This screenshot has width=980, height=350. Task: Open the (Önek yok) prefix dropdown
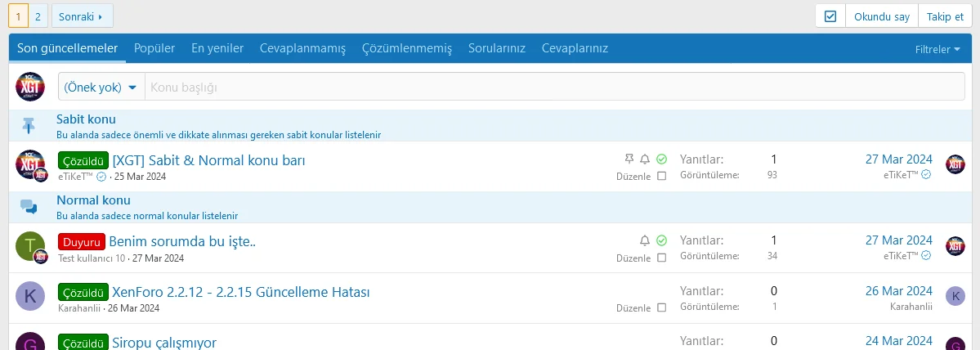tap(101, 87)
